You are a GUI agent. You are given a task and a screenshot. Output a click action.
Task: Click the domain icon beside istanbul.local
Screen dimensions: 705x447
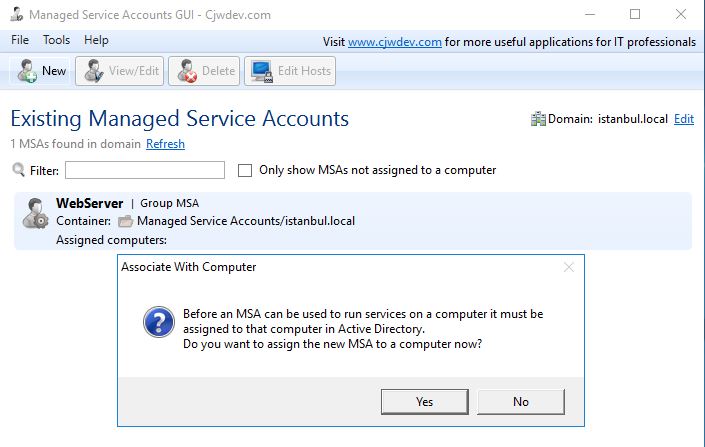tap(538, 119)
